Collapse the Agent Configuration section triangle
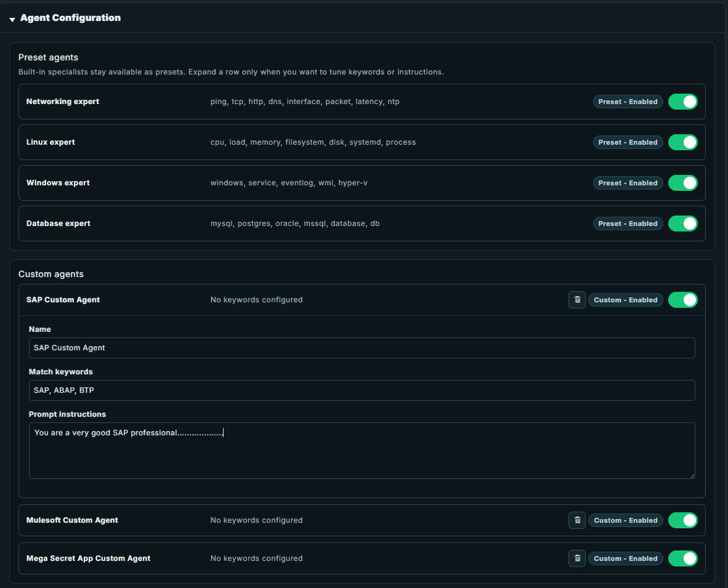The width and height of the screenshot is (728, 588). [12, 19]
